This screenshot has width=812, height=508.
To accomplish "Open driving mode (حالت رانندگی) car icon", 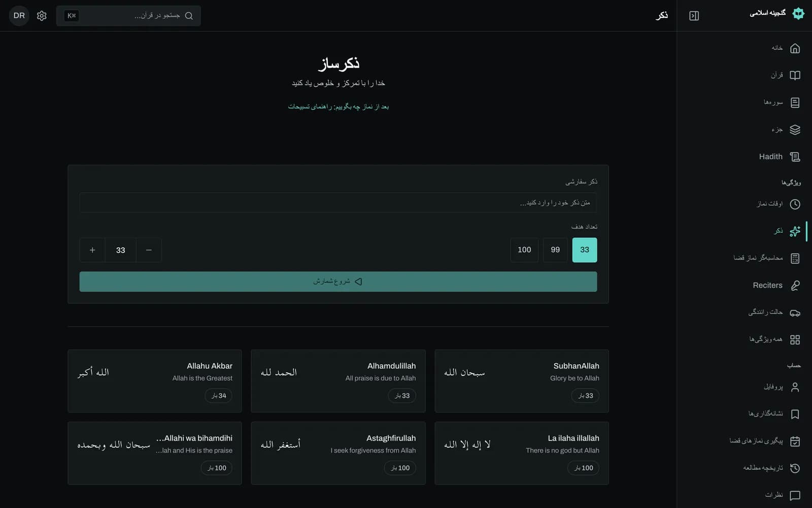I will pyautogui.click(x=795, y=312).
